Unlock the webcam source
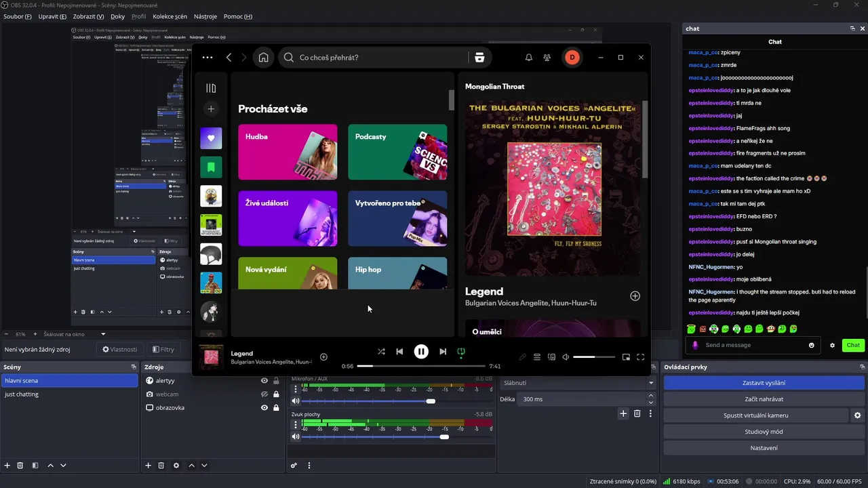868x488 pixels. point(276,394)
